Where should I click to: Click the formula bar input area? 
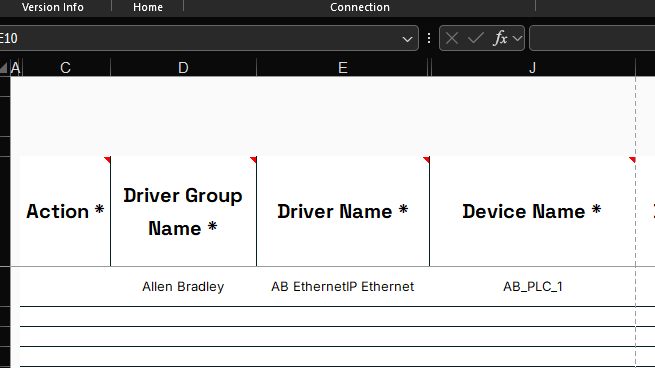coord(592,38)
